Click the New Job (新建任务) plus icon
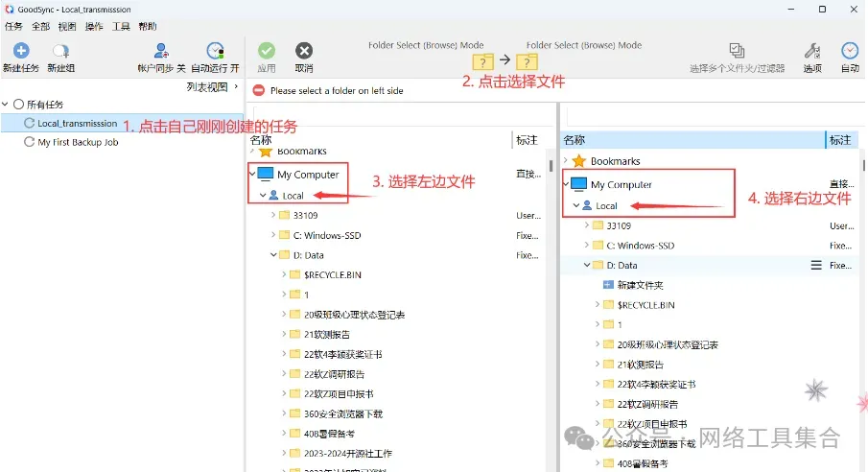The height and width of the screenshot is (472, 868). pyautogui.click(x=21, y=51)
